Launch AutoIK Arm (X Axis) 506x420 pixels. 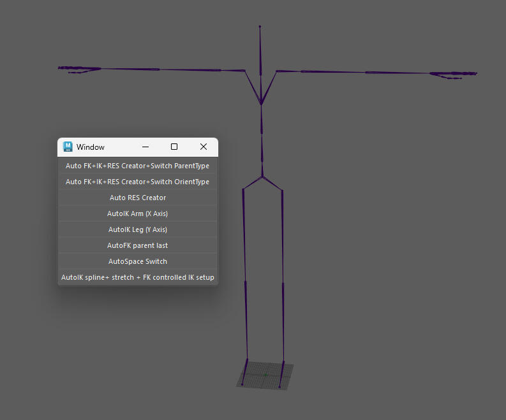pos(137,214)
